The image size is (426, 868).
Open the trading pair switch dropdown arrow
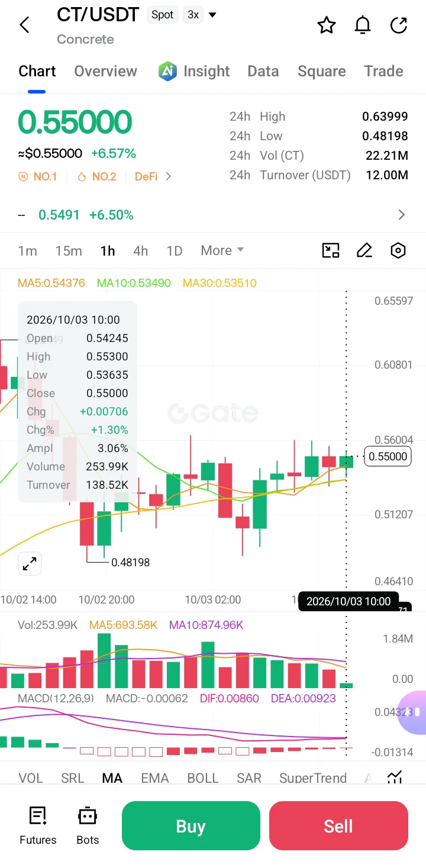pos(212,15)
